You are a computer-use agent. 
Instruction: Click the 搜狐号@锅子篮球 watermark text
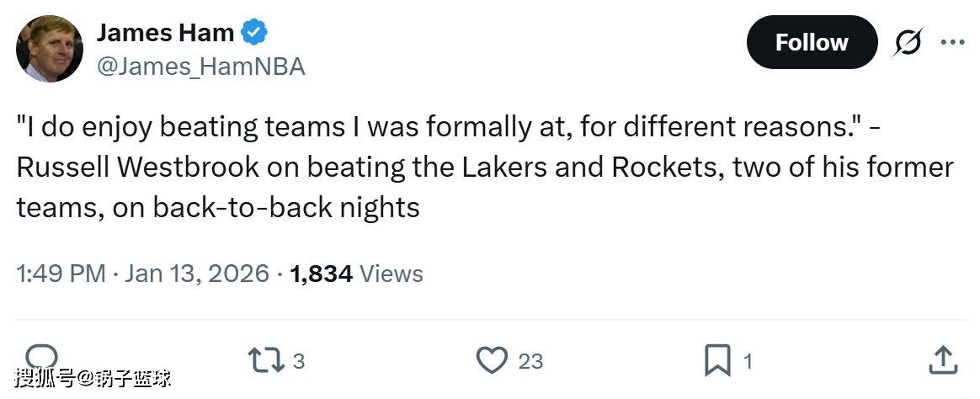[93, 377]
